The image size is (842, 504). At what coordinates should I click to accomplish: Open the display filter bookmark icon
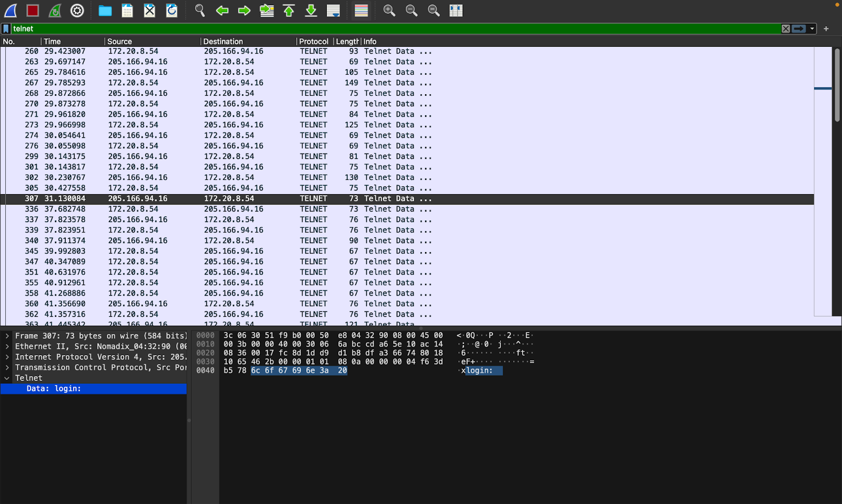coord(6,29)
